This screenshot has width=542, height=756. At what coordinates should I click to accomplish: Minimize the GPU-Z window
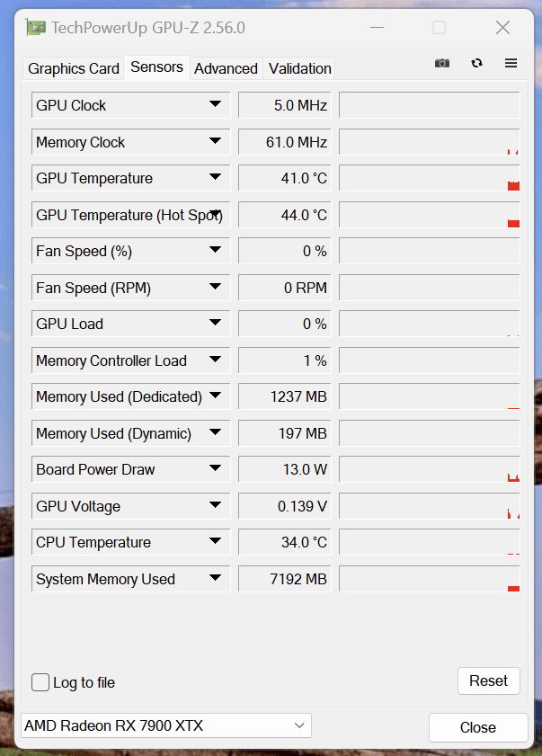point(378,28)
